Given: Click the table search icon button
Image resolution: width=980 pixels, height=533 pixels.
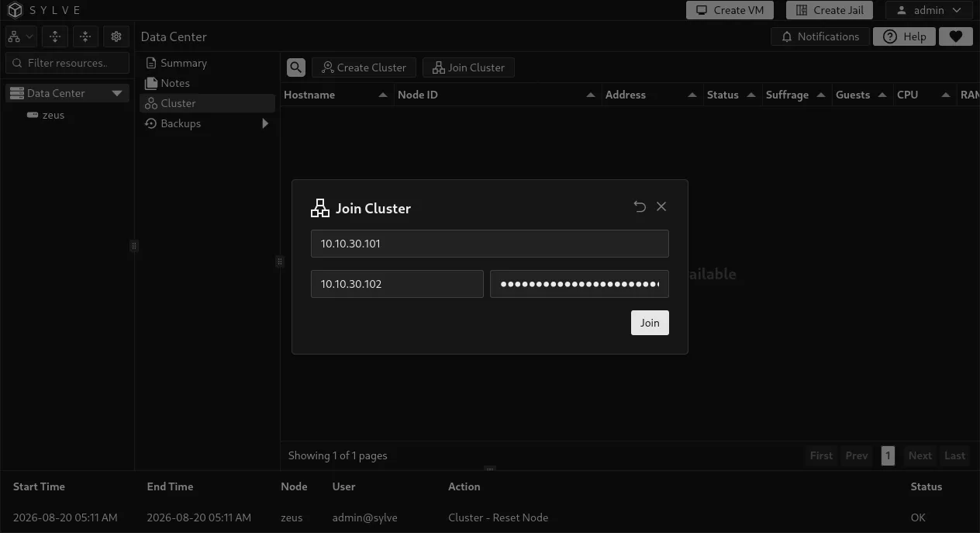Looking at the screenshot, I should point(295,67).
